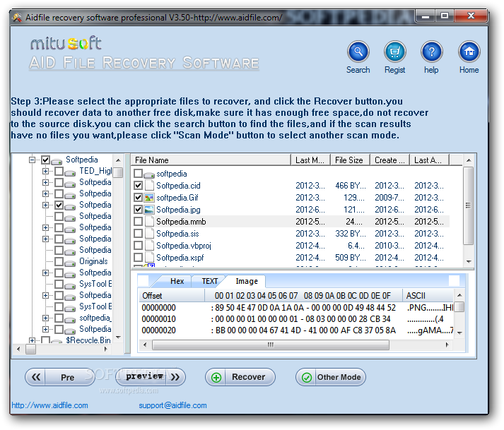Screen dimensions: 504x430
Task: Click the Other Mode checkmark icon
Action: [x=307, y=377]
